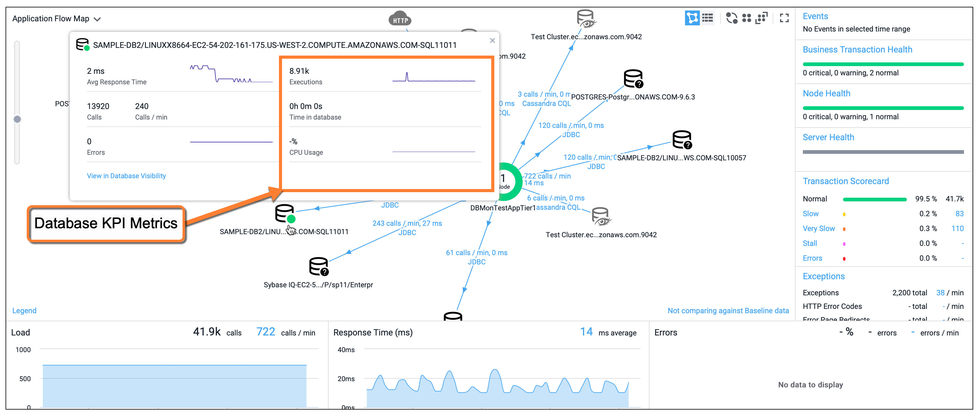Click 14 ms average value
980x417 pixels.
click(586, 332)
